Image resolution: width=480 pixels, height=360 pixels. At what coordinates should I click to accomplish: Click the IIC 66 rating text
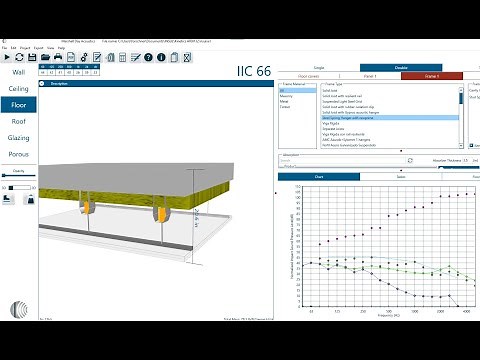(x=254, y=71)
